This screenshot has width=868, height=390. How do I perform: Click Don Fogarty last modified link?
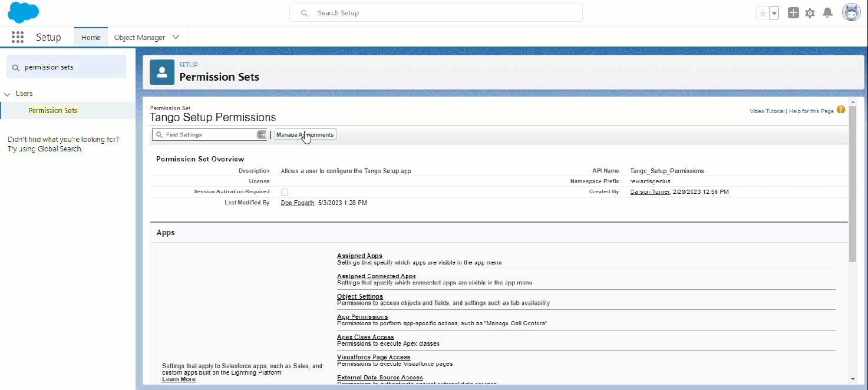coord(297,203)
